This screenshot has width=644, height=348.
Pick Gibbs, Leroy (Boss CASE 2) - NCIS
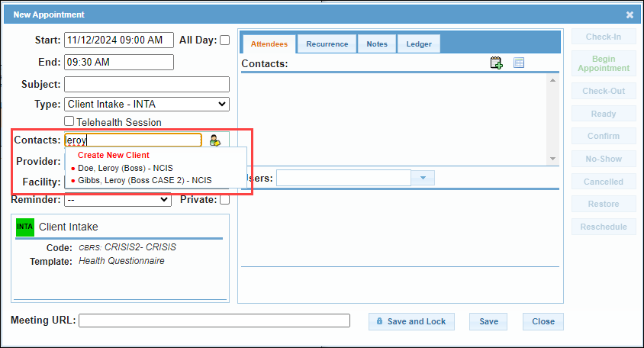(x=144, y=180)
